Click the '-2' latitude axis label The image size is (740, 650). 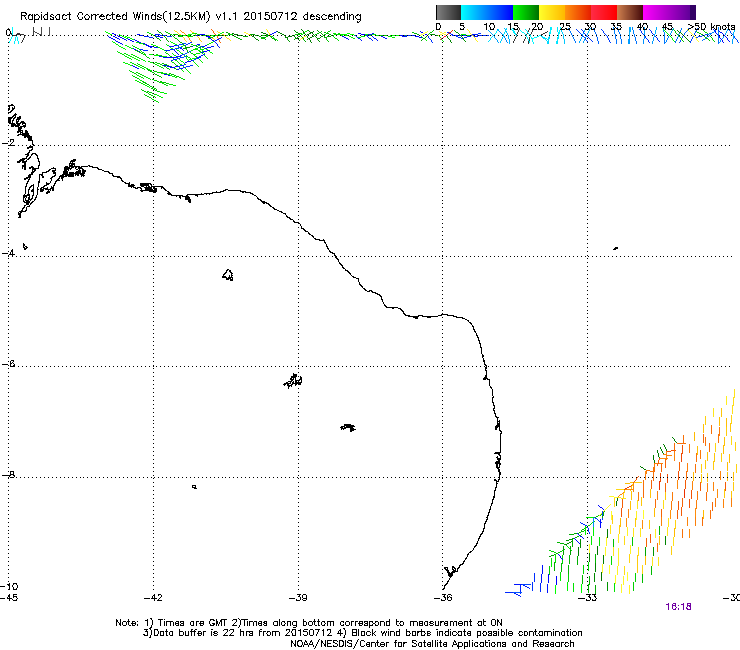point(8,143)
